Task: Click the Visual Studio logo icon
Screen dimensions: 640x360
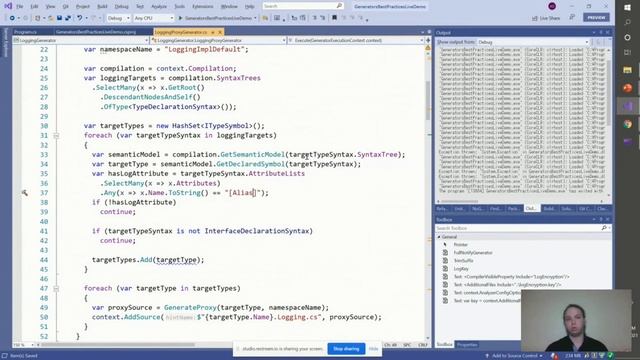Action: (x=8, y=6)
